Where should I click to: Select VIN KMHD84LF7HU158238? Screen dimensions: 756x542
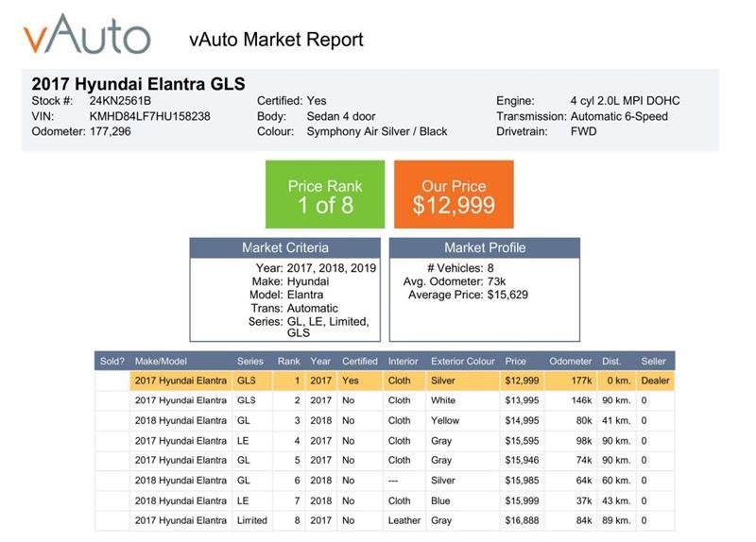[150, 116]
